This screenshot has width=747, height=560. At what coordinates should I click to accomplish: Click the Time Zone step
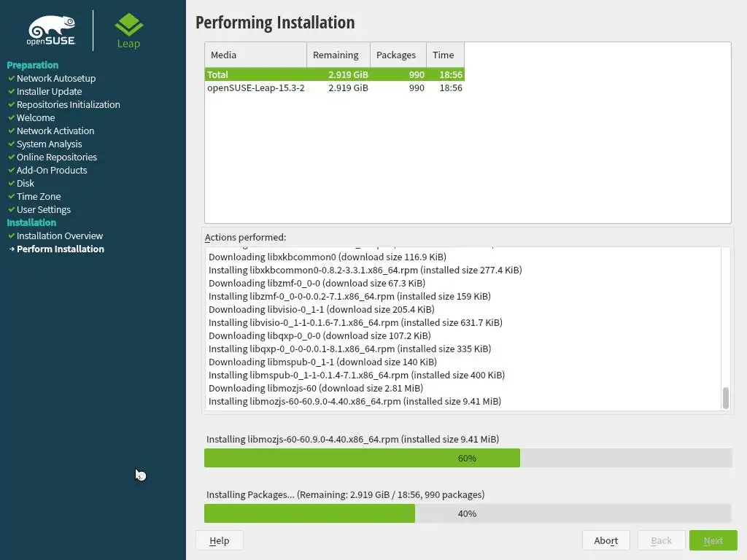click(39, 196)
